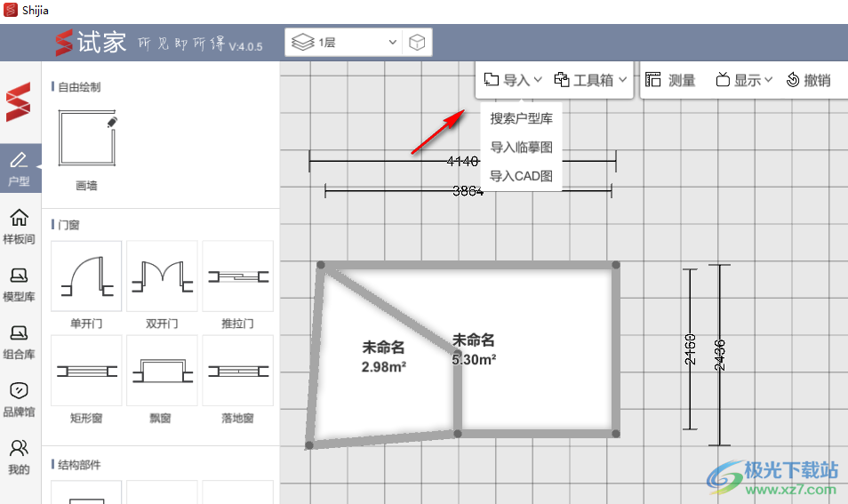Pick the 飘窗 bay window icon
The width and height of the screenshot is (848, 504).
163,371
